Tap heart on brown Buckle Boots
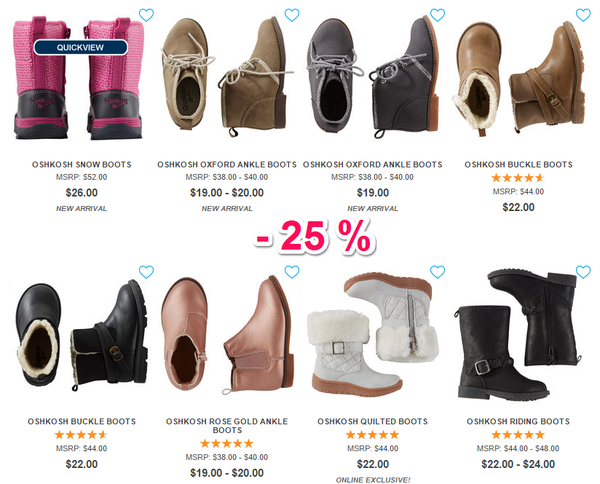The height and width of the screenshot is (484, 600). click(x=583, y=15)
